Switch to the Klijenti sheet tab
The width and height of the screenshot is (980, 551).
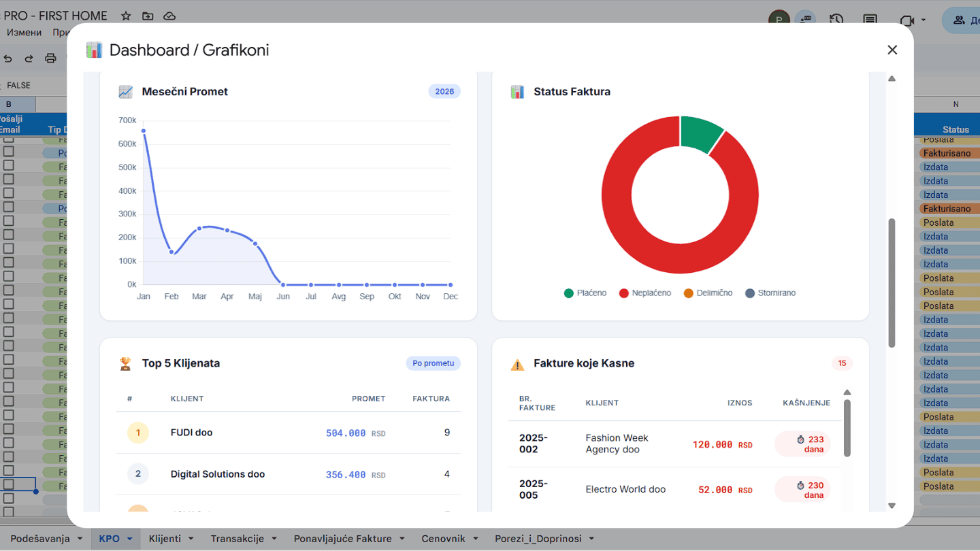[x=165, y=539]
